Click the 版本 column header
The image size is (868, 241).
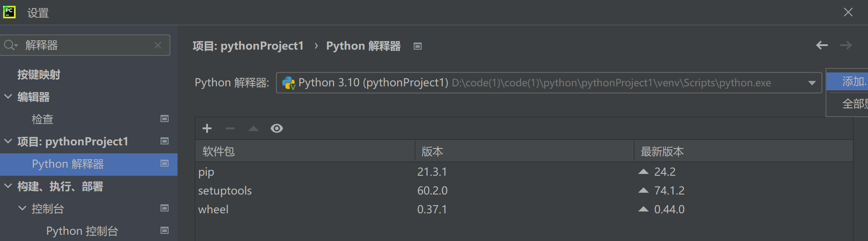[x=524, y=152]
